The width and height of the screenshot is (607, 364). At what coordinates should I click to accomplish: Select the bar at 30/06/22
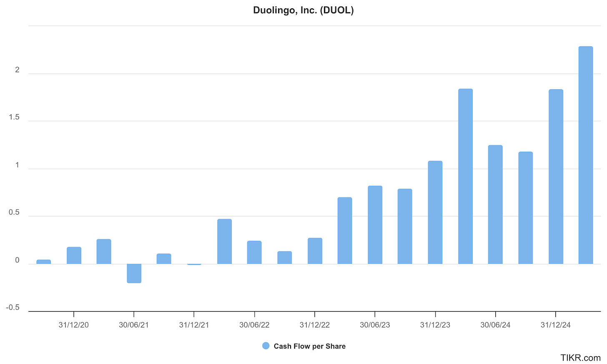click(x=254, y=252)
